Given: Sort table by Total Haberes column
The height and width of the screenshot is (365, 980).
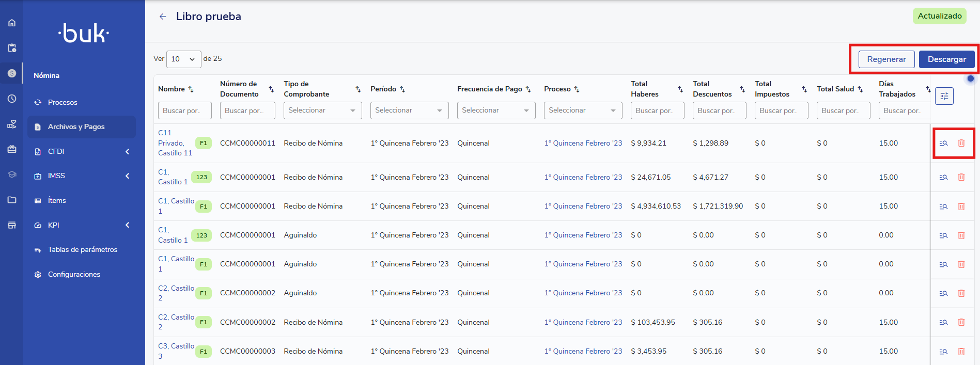Looking at the screenshot, I should pos(680,89).
